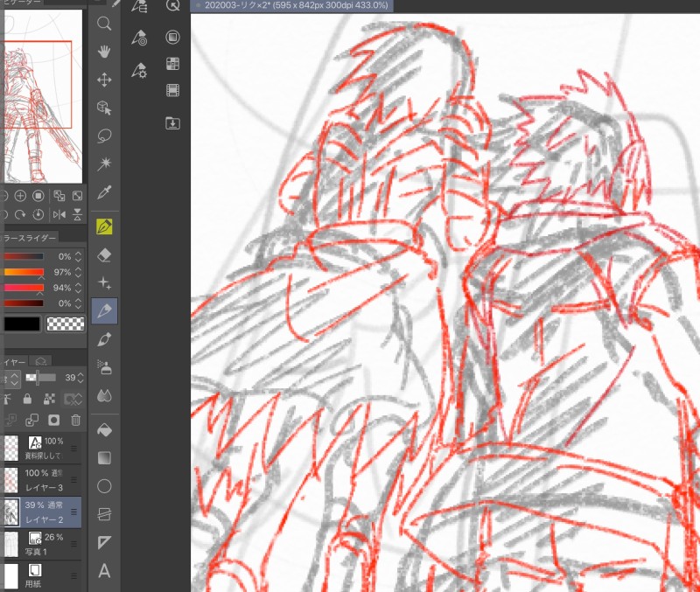The height and width of the screenshot is (592, 700).
Task: Fit the canvas to full screen in Navigator
Action: tap(77, 196)
